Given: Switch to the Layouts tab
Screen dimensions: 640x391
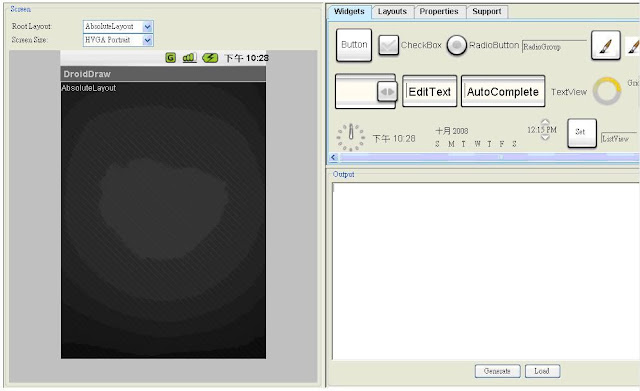Looking at the screenshot, I should pyautogui.click(x=392, y=11).
